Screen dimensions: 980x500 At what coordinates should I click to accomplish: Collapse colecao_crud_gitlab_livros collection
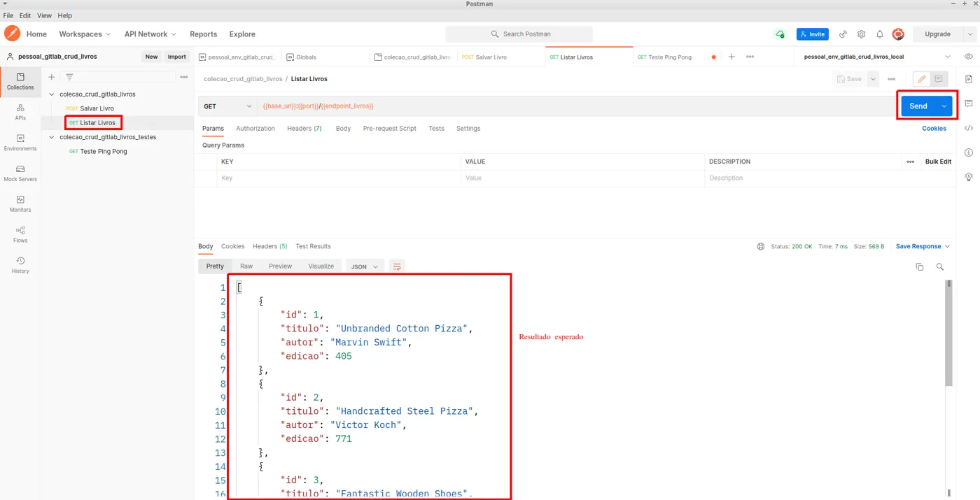click(51, 94)
